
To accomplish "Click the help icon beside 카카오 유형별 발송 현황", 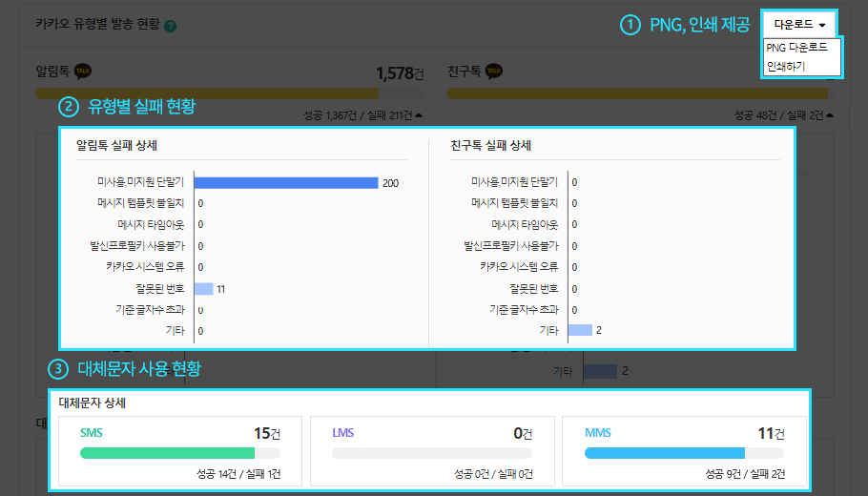I will coord(171,26).
